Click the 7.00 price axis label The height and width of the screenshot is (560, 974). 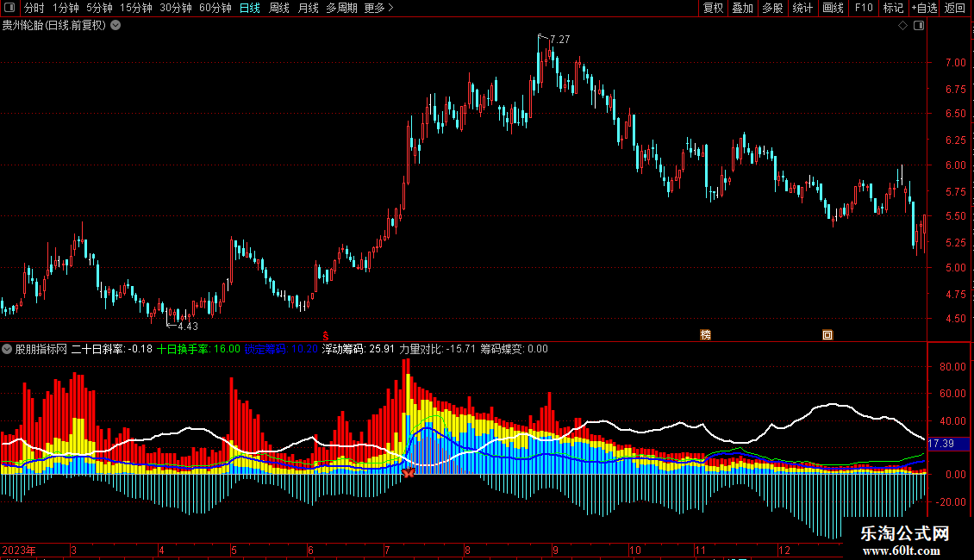pyautogui.click(x=955, y=63)
